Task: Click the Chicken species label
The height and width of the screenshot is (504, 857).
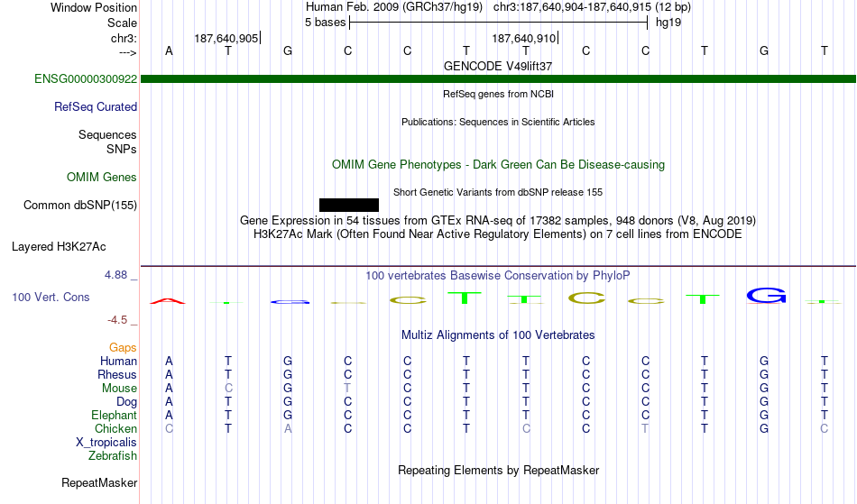Action: click(x=115, y=429)
